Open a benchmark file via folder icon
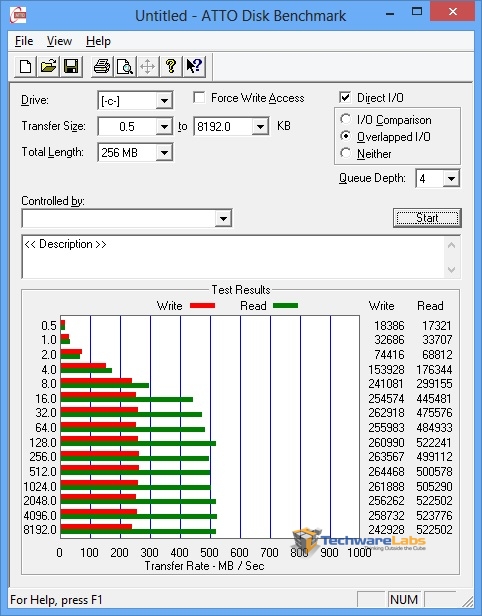This screenshot has height=616, width=482. coord(48,66)
